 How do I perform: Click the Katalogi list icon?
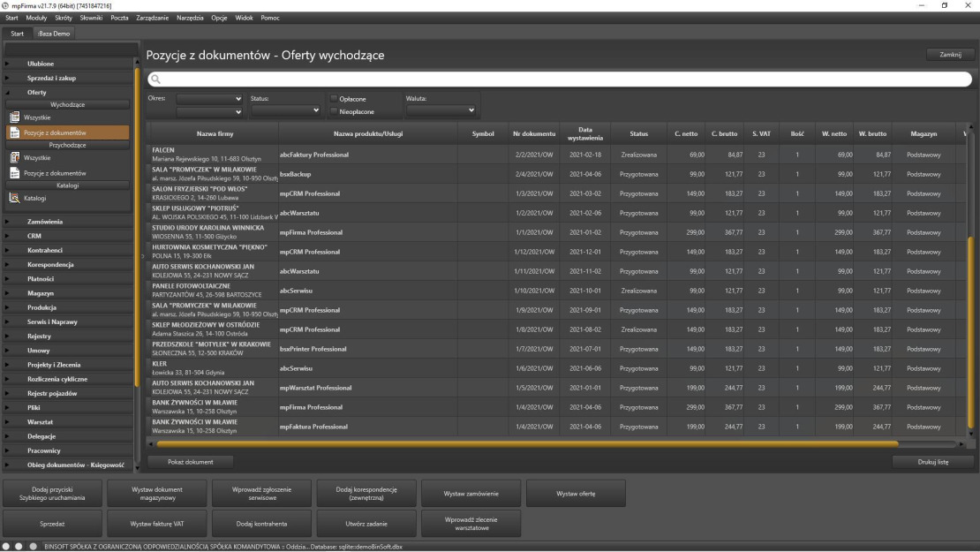click(14, 198)
